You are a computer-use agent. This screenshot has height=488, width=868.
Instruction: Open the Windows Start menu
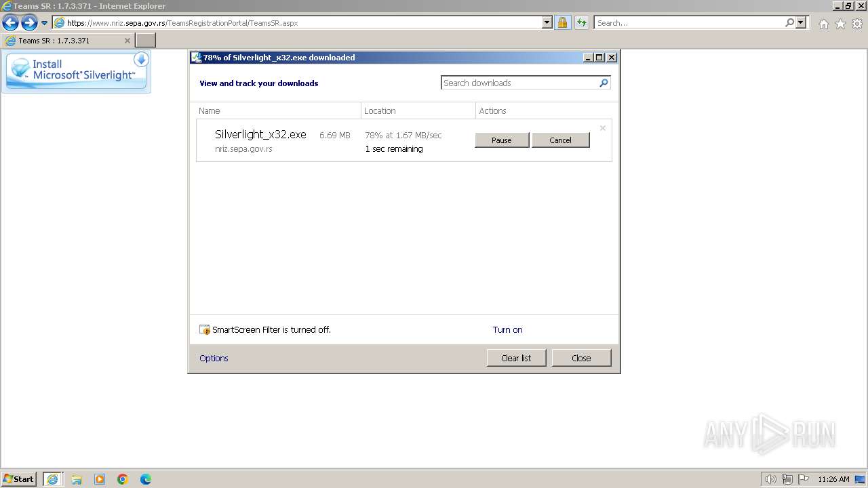point(19,479)
